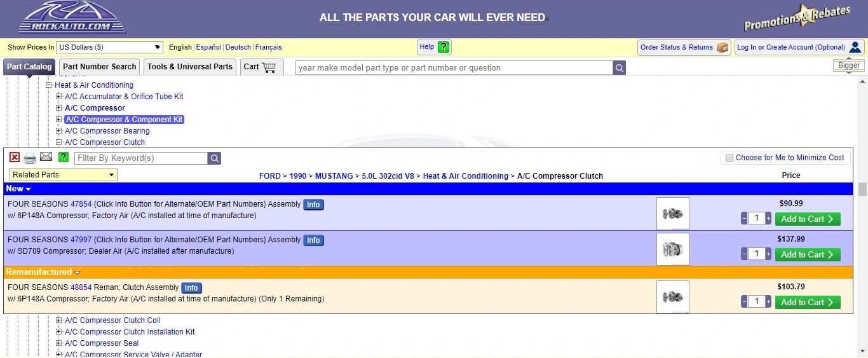This screenshot has height=358, width=868.
Task: Click the green Help question mark icon
Action: coord(444,47)
